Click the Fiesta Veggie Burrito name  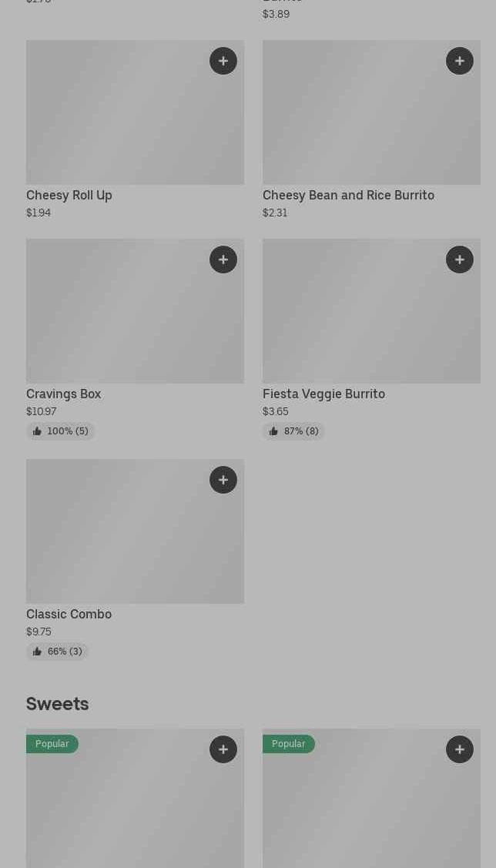coord(323,394)
